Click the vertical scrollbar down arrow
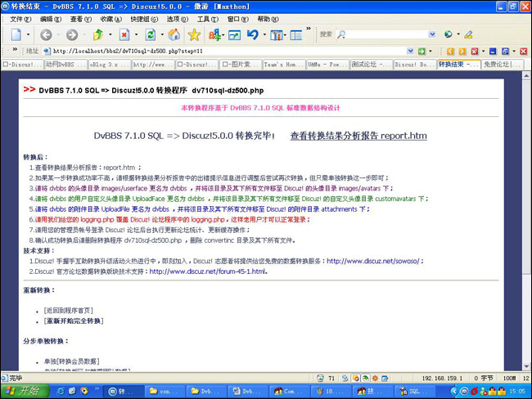The image size is (532, 399). pos(526,366)
